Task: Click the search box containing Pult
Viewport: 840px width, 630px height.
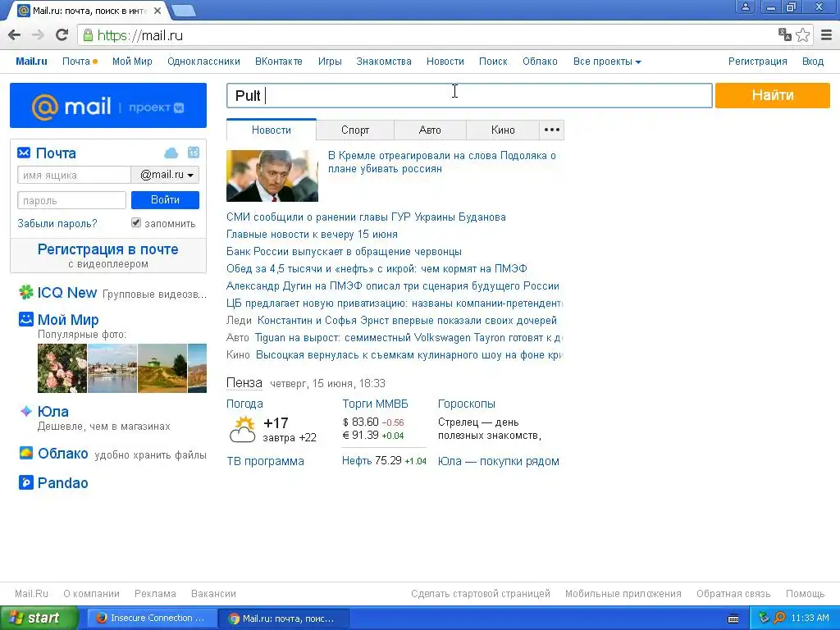Action: tap(469, 95)
